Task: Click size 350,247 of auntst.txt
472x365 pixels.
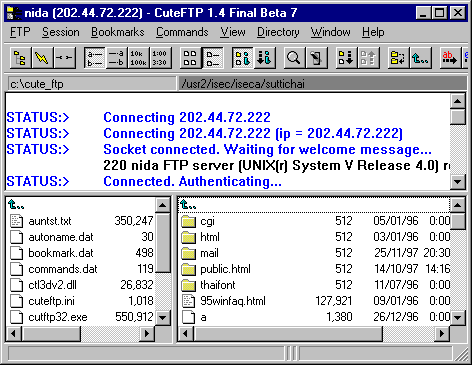Action: [134, 221]
